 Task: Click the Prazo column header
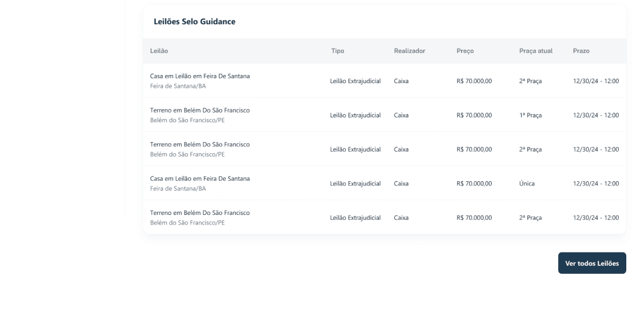tap(581, 51)
